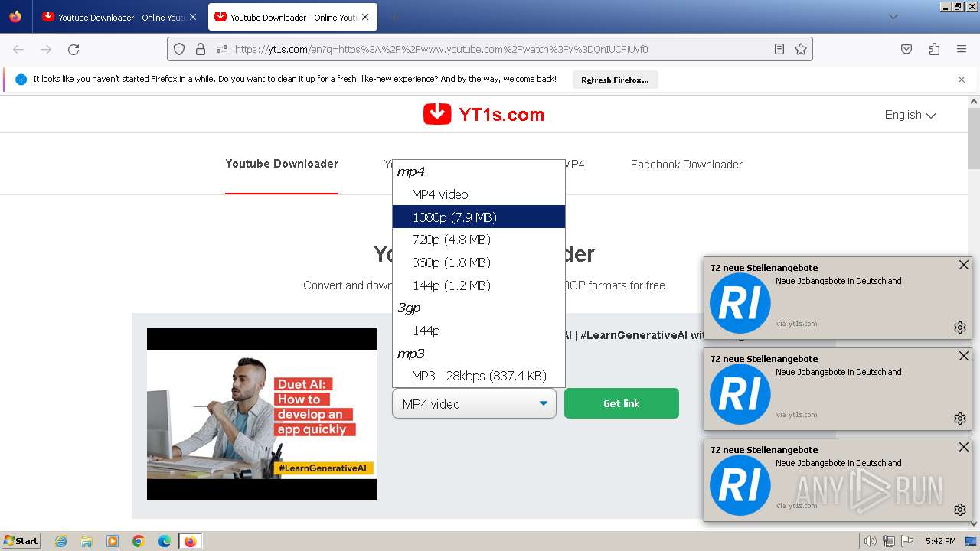Open settings gear of bottom notification
The height and width of the screenshot is (551, 980).
pos(960,510)
